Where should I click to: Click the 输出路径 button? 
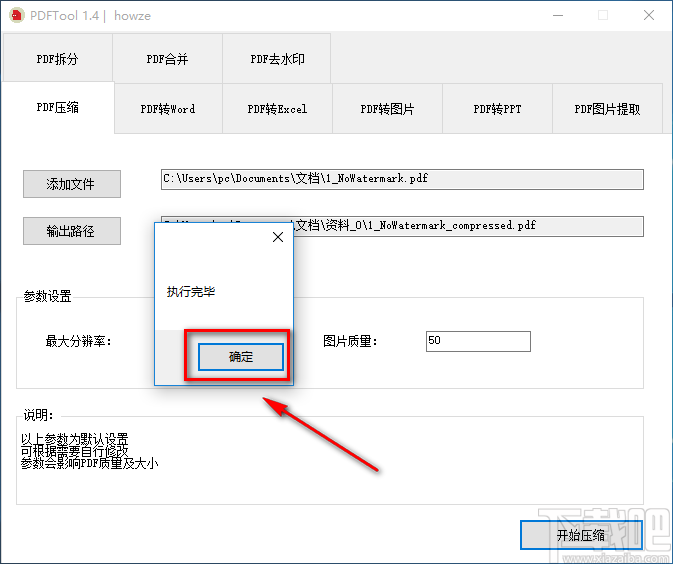pyautogui.click(x=72, y=231)
